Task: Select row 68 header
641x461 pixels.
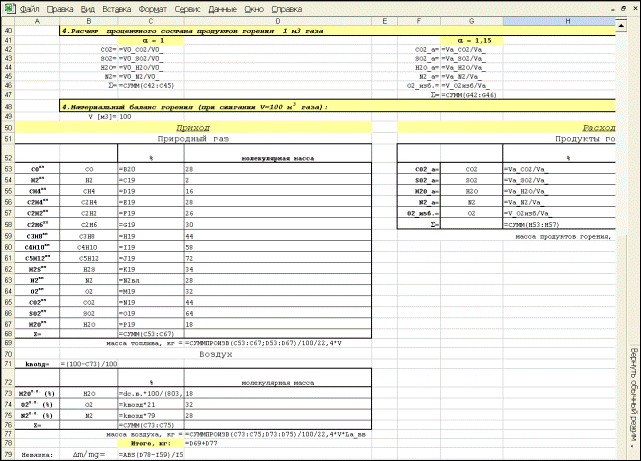Action: (x=8, y=334)
